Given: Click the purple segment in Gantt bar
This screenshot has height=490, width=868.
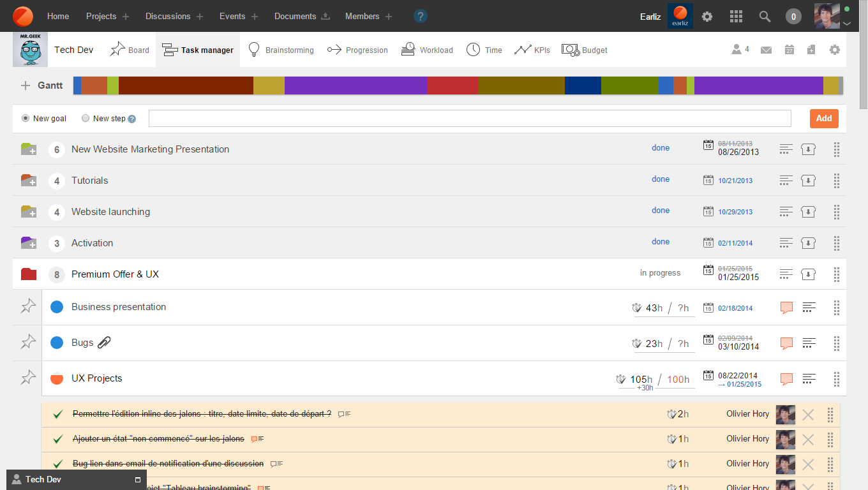Looking at the screenshot, I should click(355, 85).
